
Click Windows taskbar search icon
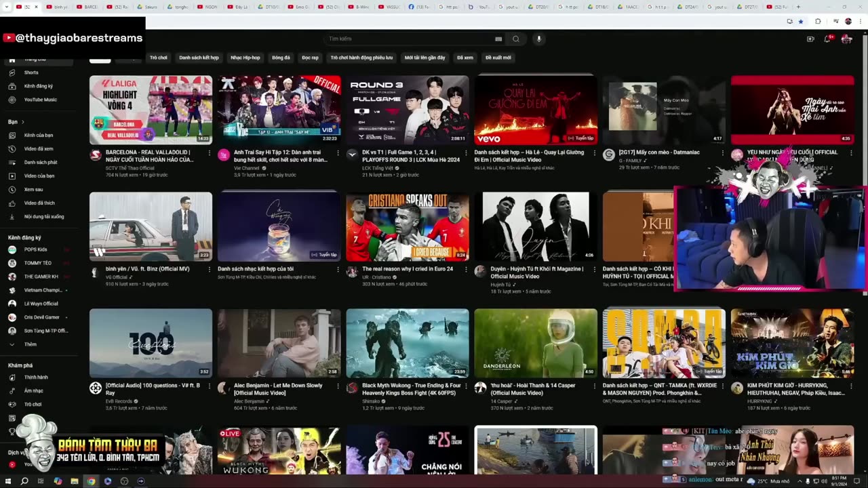(x=24, y=481)
